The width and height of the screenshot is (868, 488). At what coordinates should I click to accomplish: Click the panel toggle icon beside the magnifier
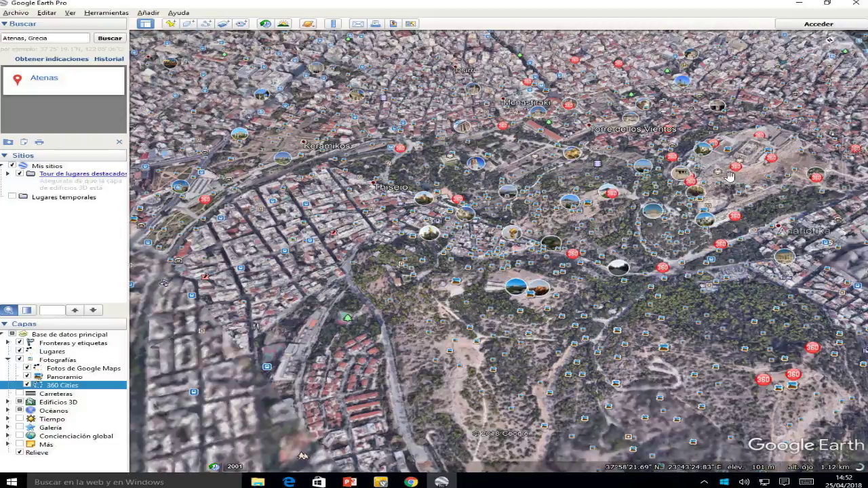pos(26,310)
